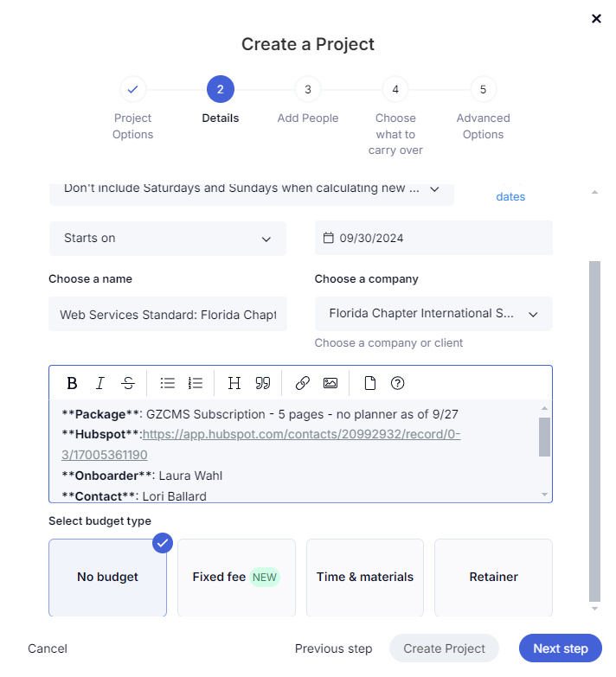Select Time & materials budget type
This screenshot has width=616, height=677.
(x=365, y=577)
